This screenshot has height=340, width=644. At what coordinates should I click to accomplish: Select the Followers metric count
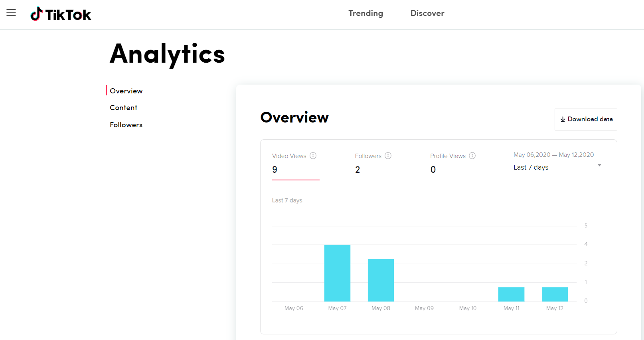(358, 170)
